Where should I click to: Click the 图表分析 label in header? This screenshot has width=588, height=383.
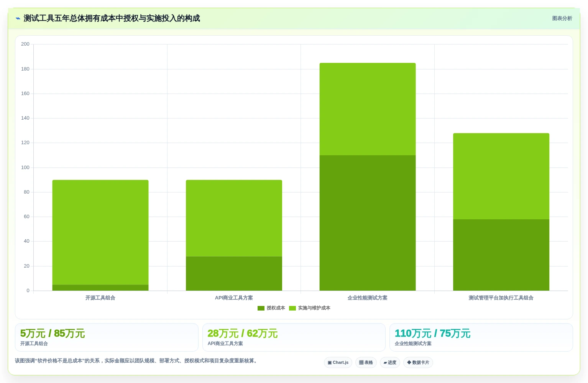pos(562,18)
